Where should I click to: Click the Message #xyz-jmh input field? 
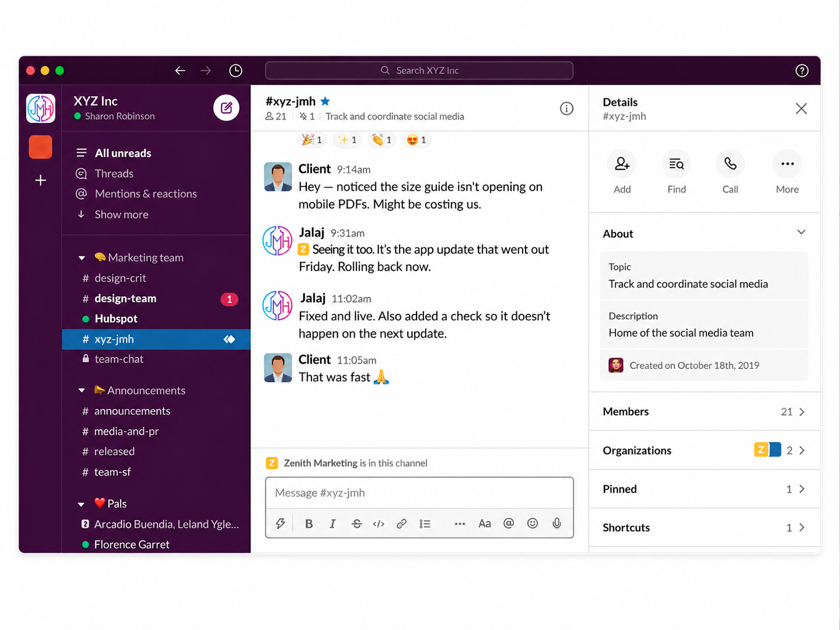419,493
